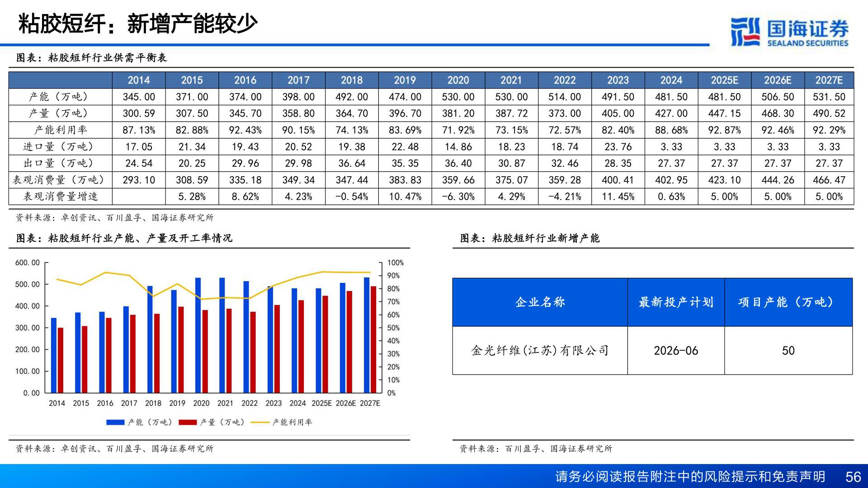Click the 企业名称 table header

click(x=540, y=302)
